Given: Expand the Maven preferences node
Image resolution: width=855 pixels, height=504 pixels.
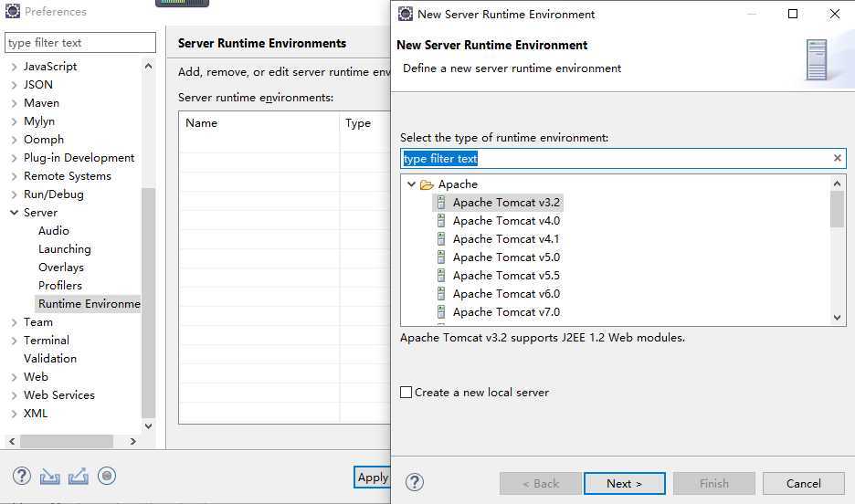Looking at the screenshot, I should 15,103.
